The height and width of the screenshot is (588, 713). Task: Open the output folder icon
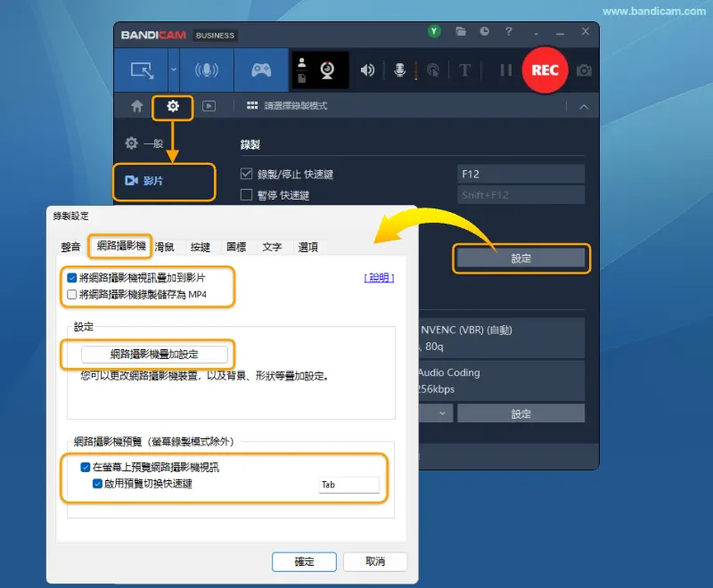[x=461, y=31]
